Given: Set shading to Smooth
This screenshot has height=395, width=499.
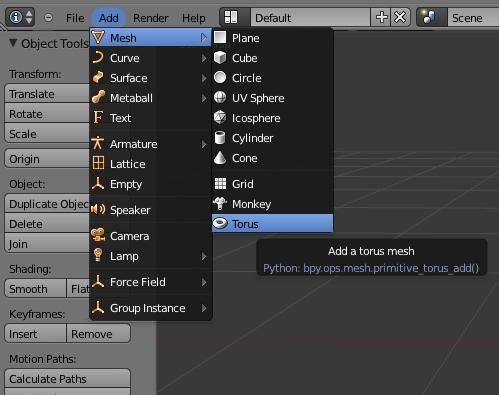Looking at the screenshot, I should click(x=35, y=289).
